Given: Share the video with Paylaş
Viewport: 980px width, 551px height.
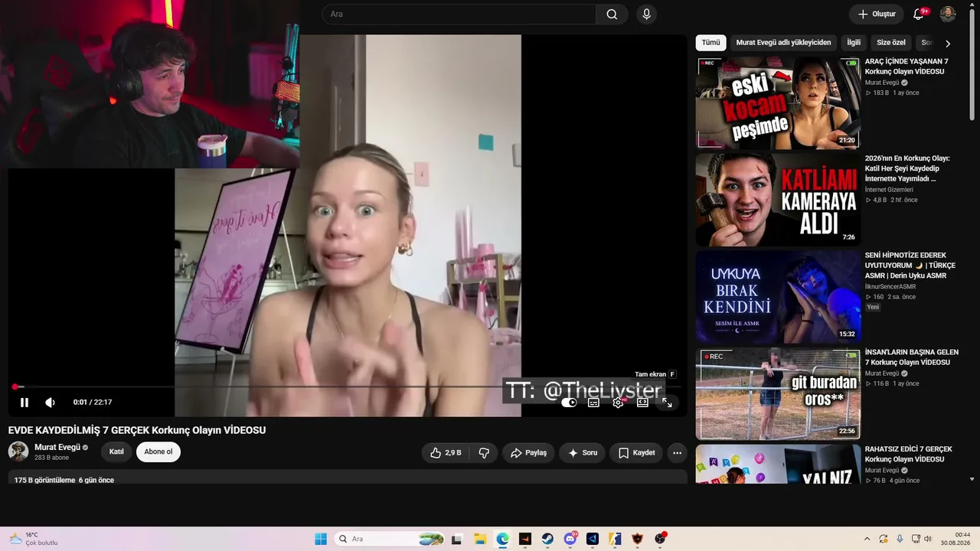Looking at the screenshot, I should point(528,453).
